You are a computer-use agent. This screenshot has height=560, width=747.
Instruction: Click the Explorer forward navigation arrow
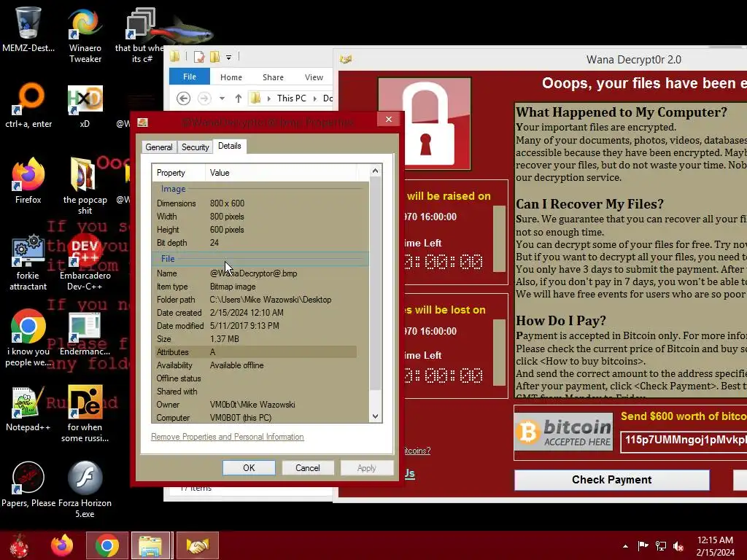(204, 98)
